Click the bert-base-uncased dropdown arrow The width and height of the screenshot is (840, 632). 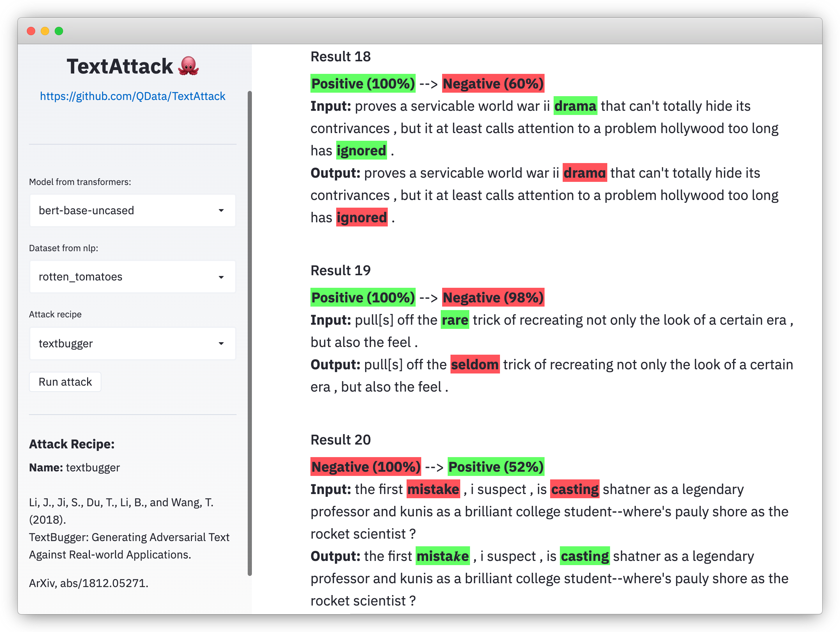tap(221, 210)
